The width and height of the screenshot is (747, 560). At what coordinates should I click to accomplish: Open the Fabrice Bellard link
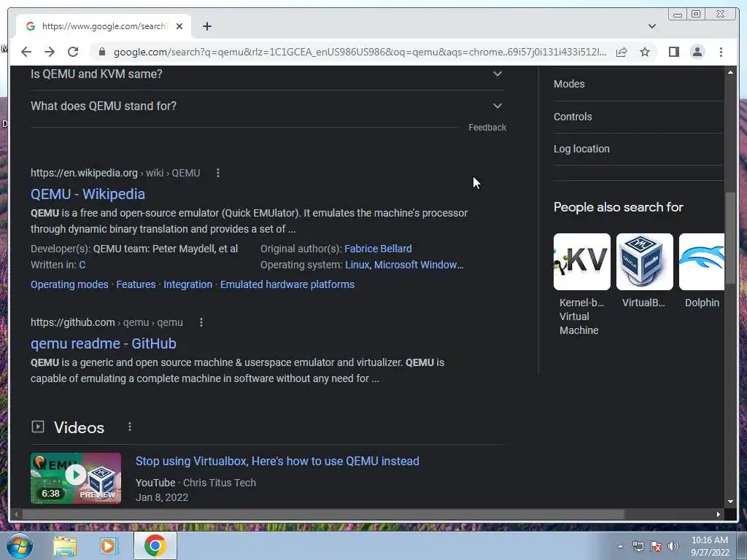[378, 249]
